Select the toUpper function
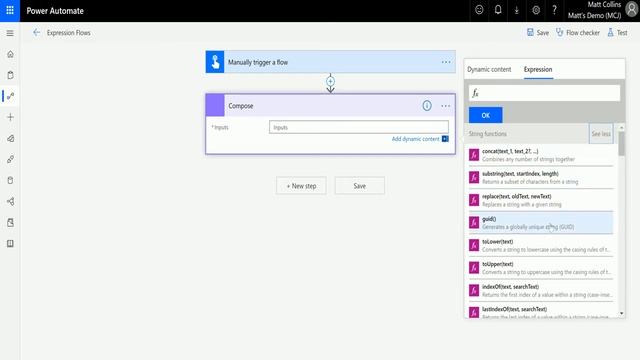 541,268
